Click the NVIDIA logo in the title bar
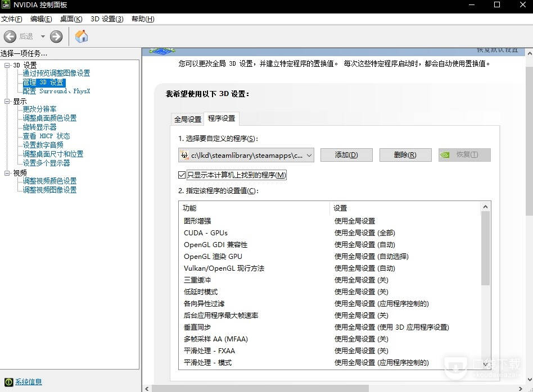Image resolution: width=533 pixels, height=392 pixels. (x=7, y=4)
